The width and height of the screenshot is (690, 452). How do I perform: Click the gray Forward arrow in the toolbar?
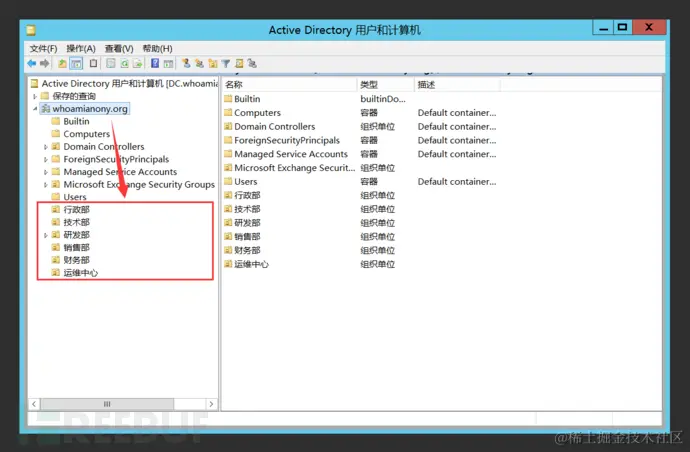44,64
